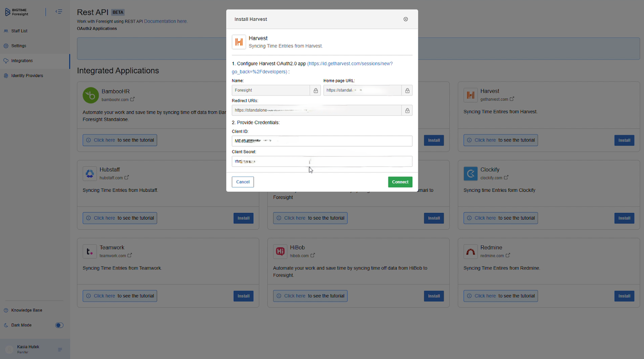Focus the Client ID input
This screenshot has width=644, height=359.
tap(322, 141)
